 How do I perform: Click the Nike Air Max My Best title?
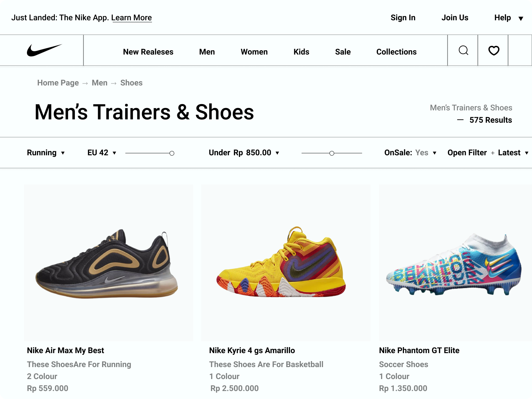click(x=66, y=350)
